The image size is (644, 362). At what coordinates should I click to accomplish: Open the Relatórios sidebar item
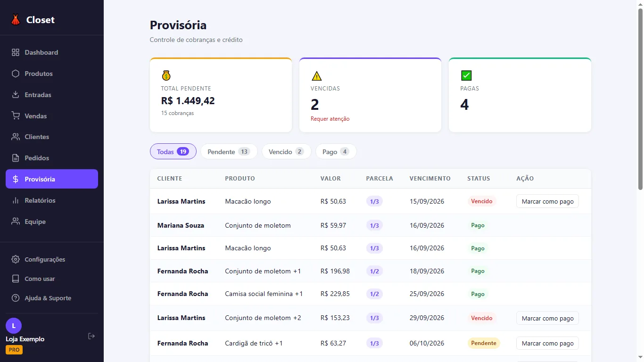[52, 200]
